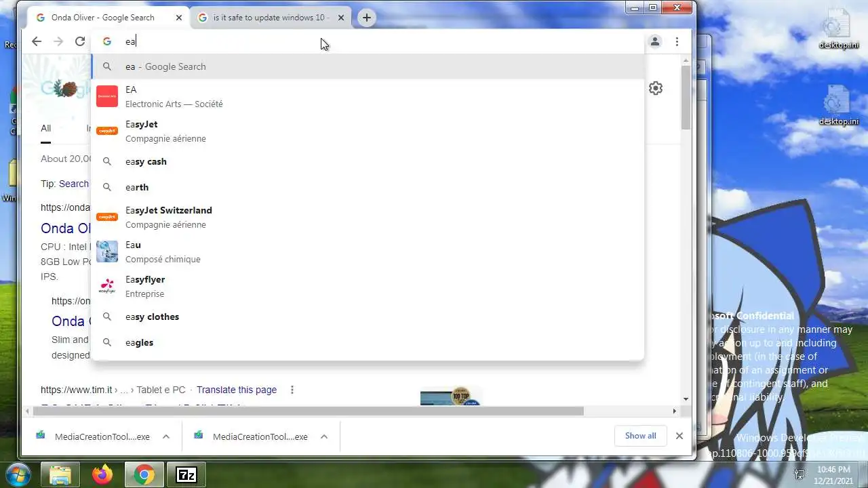Open the Chrome profile avatar icon
Image resolution: width=868 pixels, height=488 pixels.
click(655, 41)
